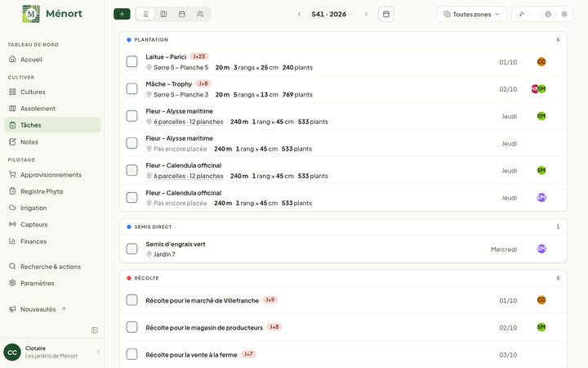Check Récolte pour le magasin de producteurs

click(x=131, y=327)
